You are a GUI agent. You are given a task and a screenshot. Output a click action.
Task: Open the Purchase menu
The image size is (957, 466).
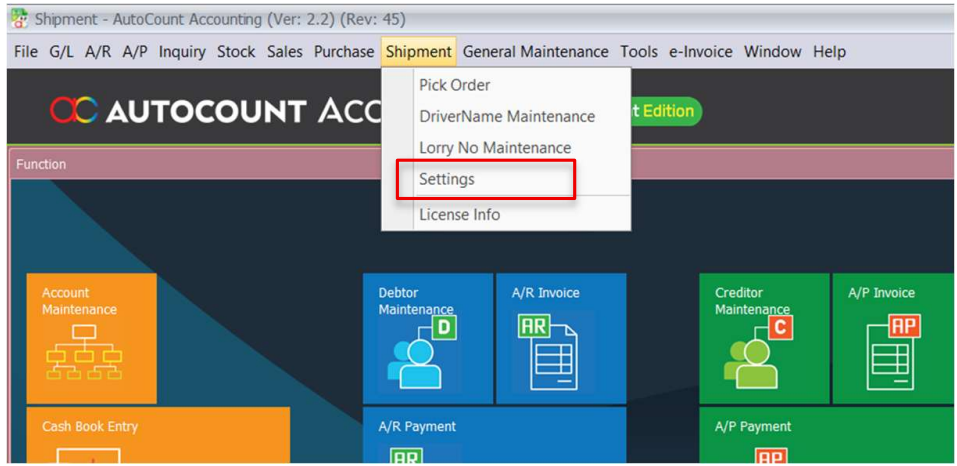[x=344, y=52]
